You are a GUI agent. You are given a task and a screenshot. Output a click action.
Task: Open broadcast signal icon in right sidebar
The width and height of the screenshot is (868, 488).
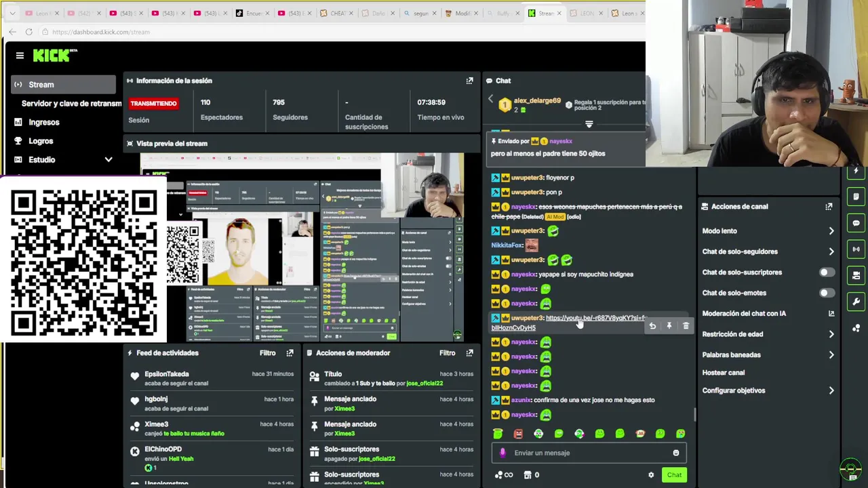tap(856, 249)
